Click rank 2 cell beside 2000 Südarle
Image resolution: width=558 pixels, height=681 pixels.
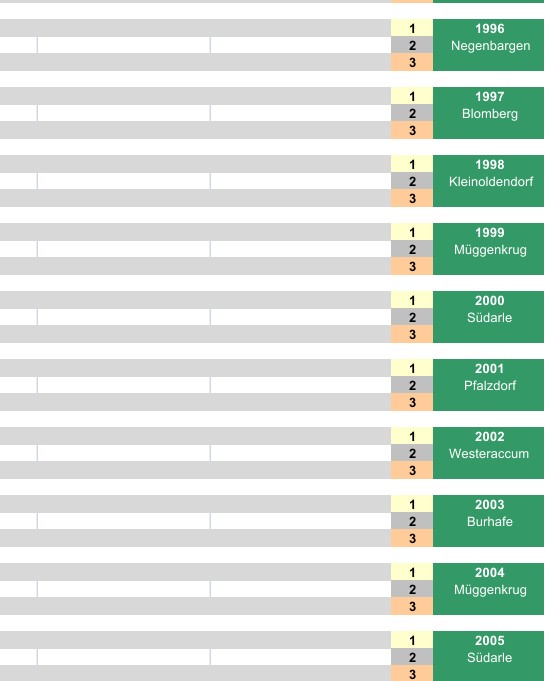412,317
